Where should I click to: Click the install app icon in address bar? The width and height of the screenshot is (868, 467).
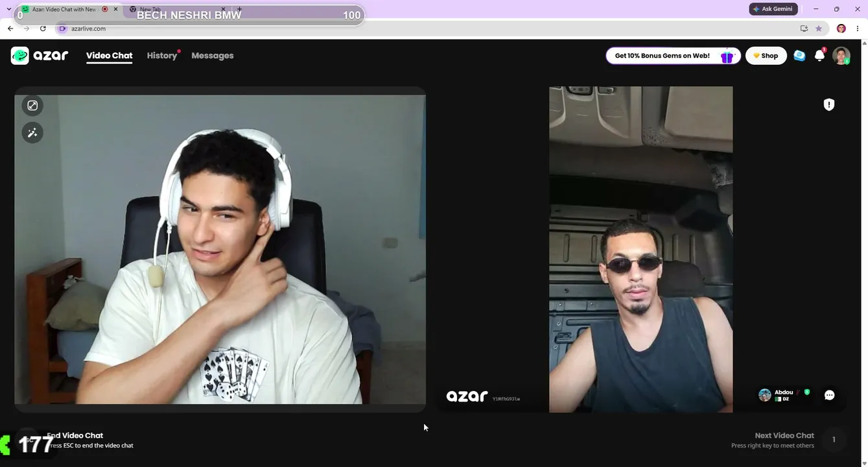tap(804, 29)
